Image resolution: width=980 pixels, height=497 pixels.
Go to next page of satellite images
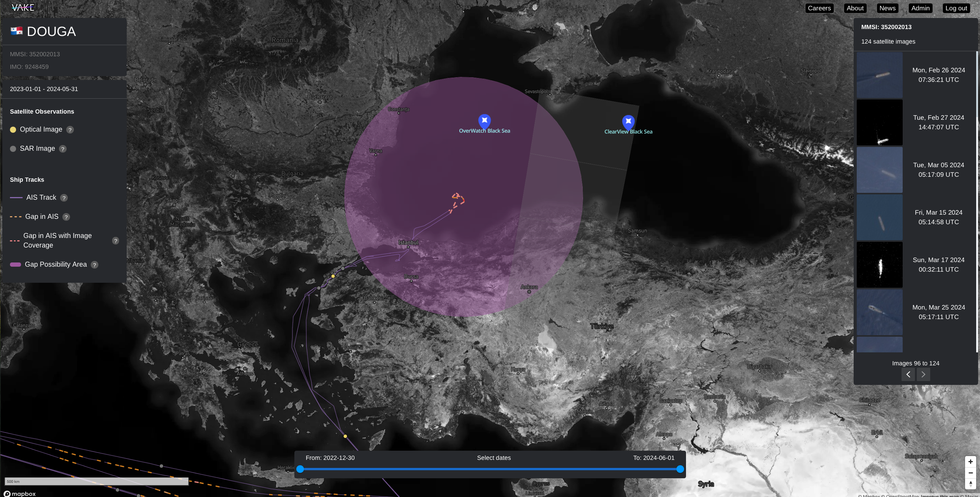pyautogui.click(x=923, y=375)
